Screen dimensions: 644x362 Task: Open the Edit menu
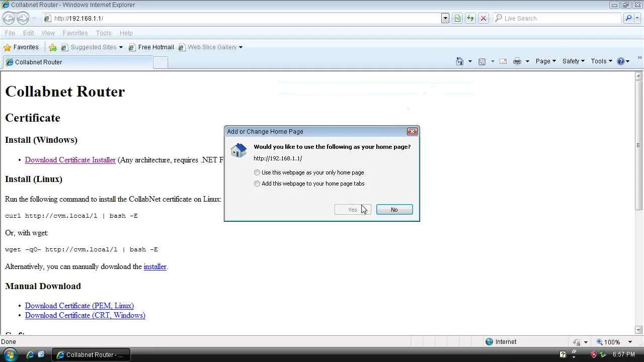click(x=29, y=33)
